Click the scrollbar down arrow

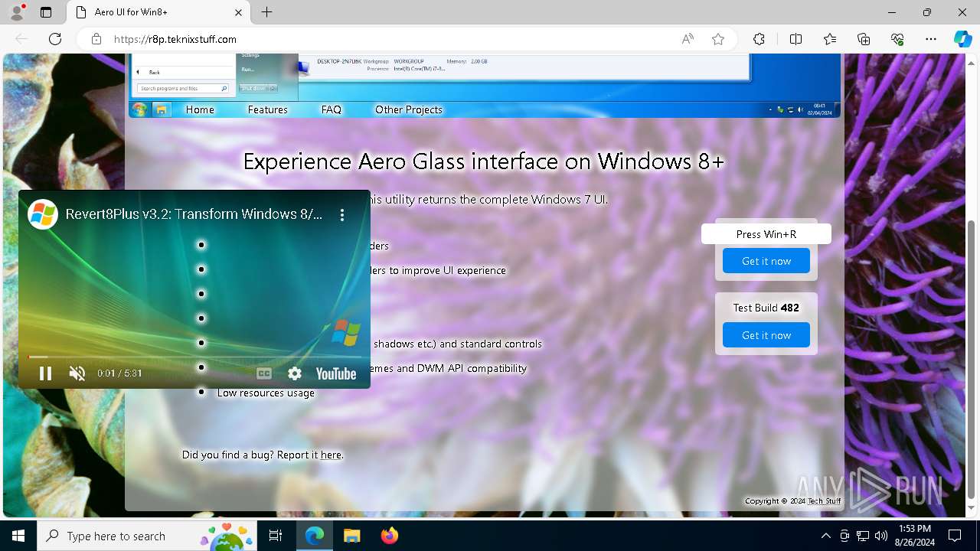[x=972, y=508]
